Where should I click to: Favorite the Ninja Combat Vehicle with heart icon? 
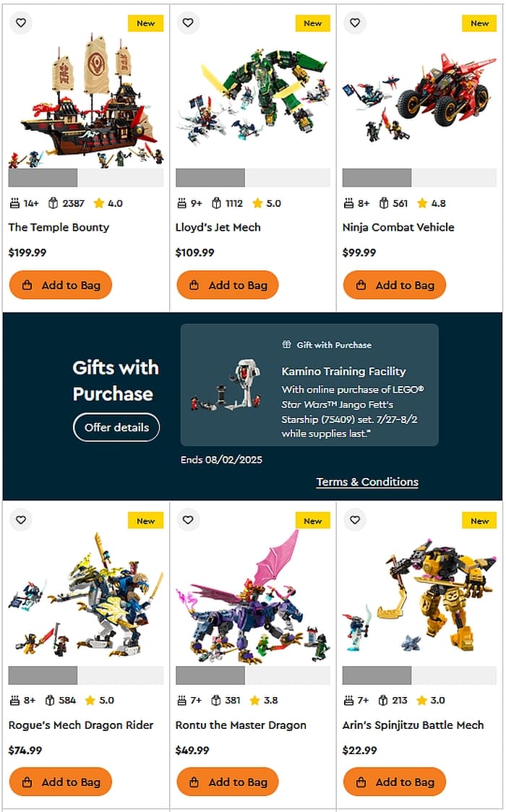click(x=355, y=23)
